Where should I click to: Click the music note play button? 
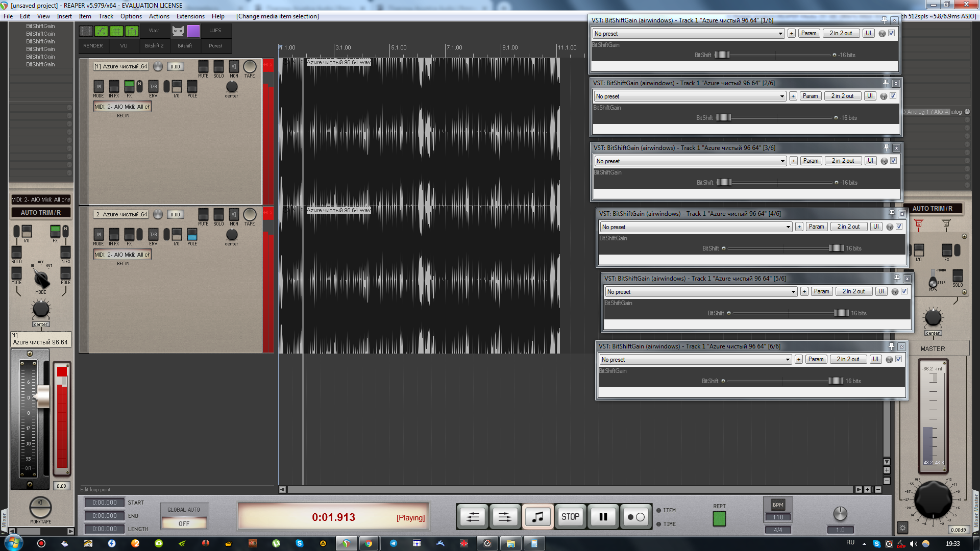click(538, 517)
